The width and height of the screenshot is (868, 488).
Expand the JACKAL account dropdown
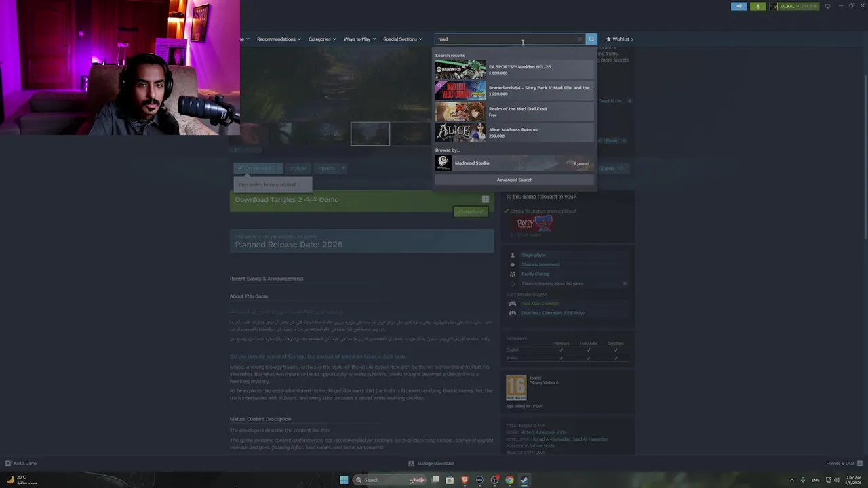coord(797,6)
